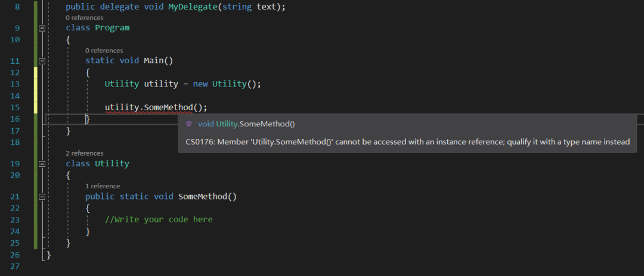The height and width of the screenshot is (276, 644).
Task: Click the 'Utility' class name on line 19
Action: point(112,163)
